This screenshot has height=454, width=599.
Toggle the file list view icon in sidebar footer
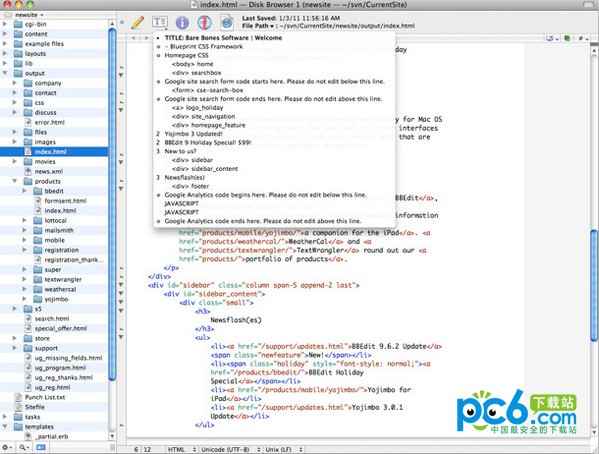click(x=41, y=447)
